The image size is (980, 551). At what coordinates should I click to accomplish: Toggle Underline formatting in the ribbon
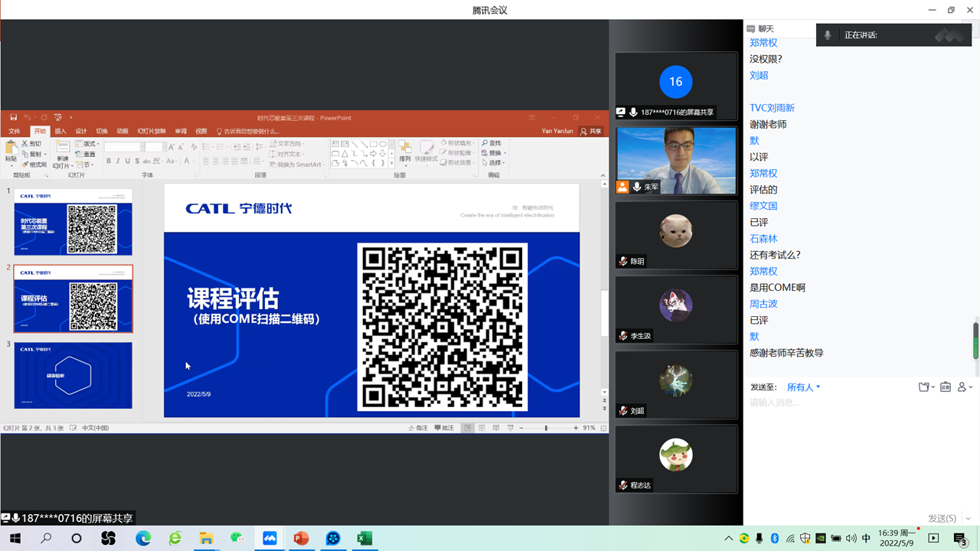127,161
